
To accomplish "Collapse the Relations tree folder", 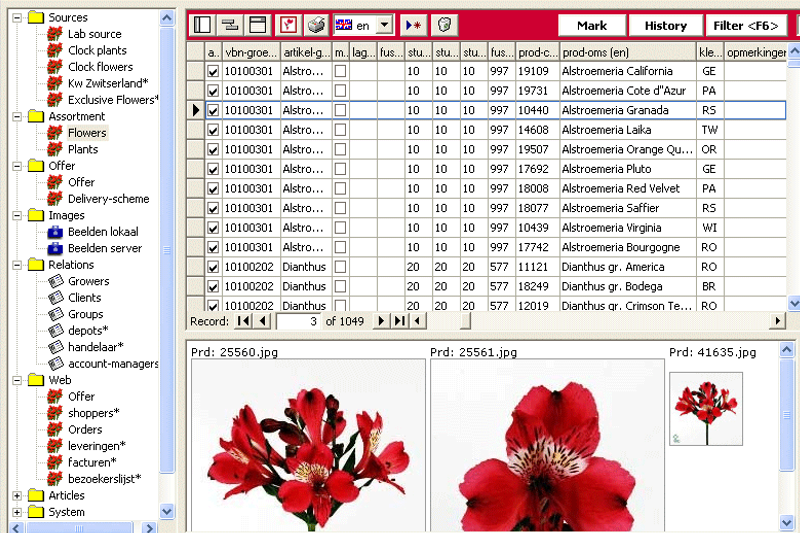I will click(x=17, y=265).
